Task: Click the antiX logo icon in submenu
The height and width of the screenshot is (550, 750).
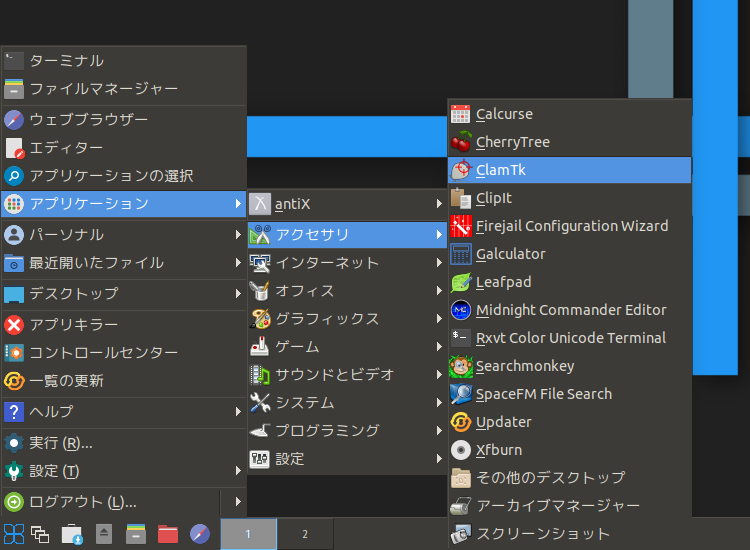Action: pyautogui.click(x=260, y=204)
